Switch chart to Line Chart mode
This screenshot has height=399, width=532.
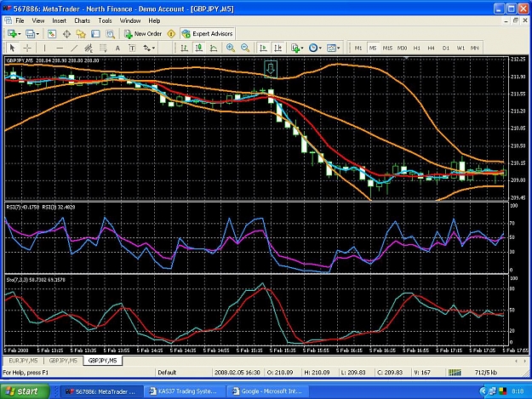pyautogui.click(x=214, y=48)
